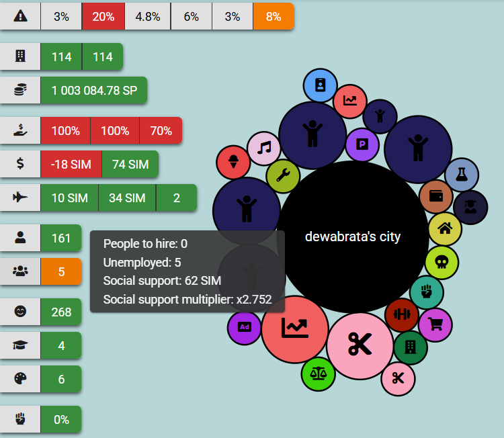The height and width of the screenshot is (438, 504).
Task: Click the 161 population value
Action: (x=61, y=238)
